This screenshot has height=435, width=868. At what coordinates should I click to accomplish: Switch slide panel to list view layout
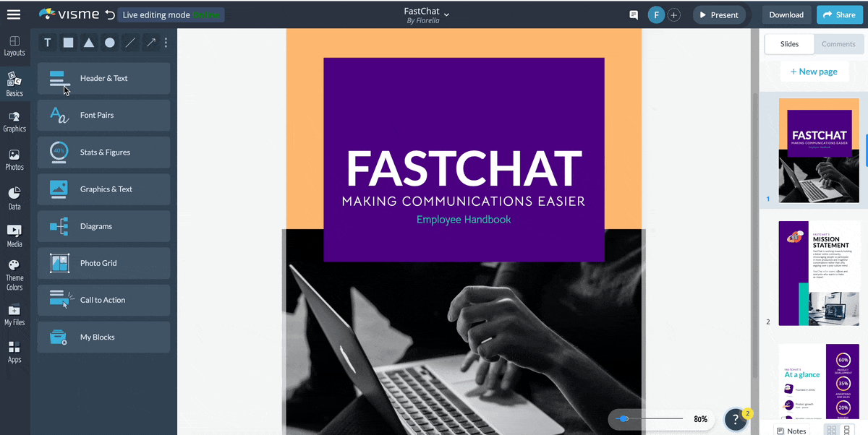pyautogui.click(x=848, y=428)
